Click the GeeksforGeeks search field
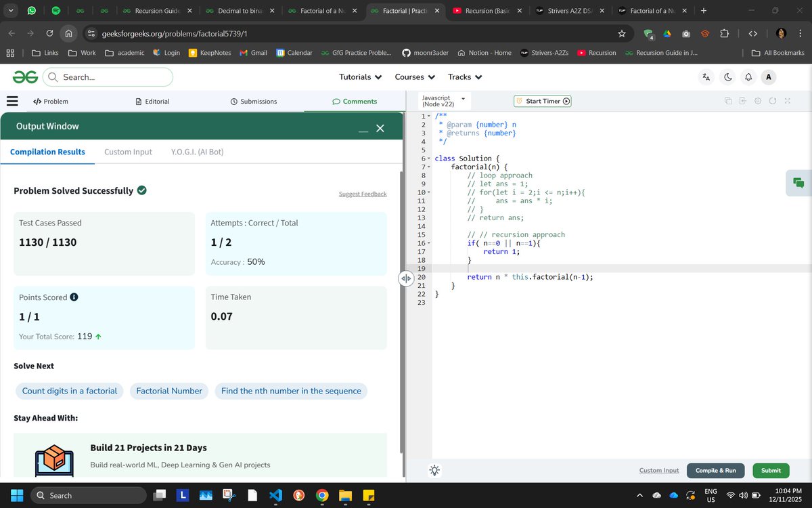 (108, 77)
